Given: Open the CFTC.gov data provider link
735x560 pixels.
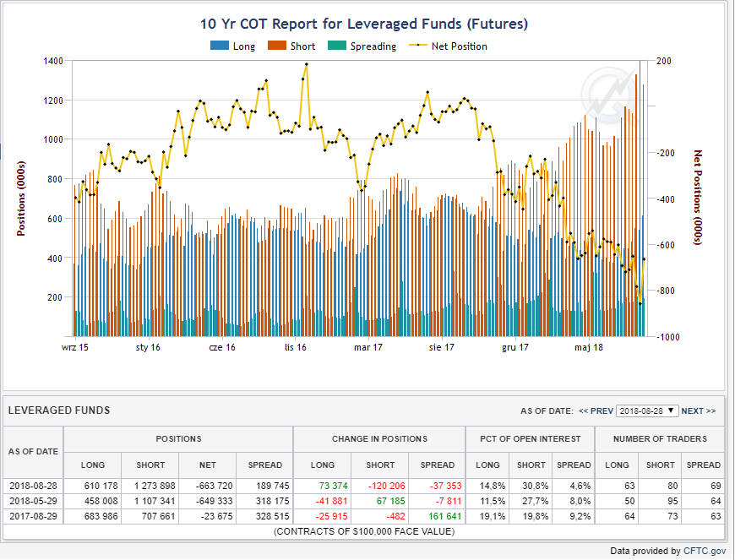Looking at the screenshot, I should pos(705,551).
